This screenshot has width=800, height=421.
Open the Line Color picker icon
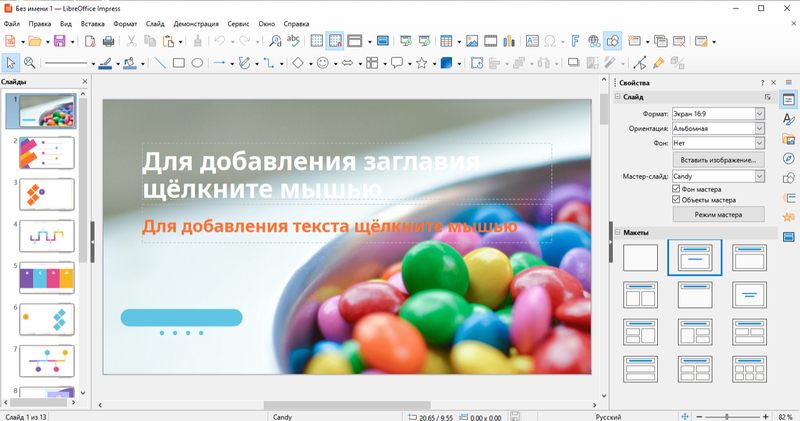[x=105, y=63]
